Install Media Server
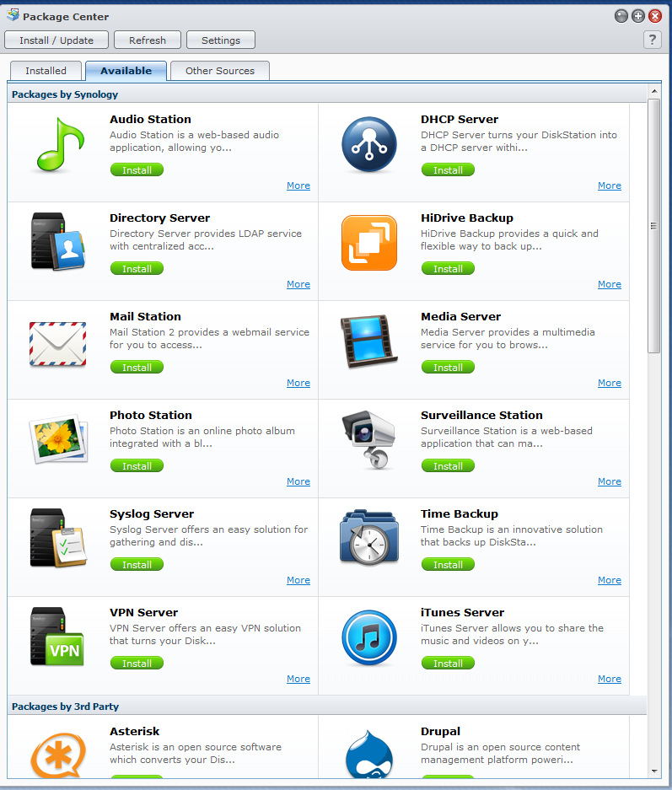This screenshot has height=790, width=672. (x=448, y=368)
